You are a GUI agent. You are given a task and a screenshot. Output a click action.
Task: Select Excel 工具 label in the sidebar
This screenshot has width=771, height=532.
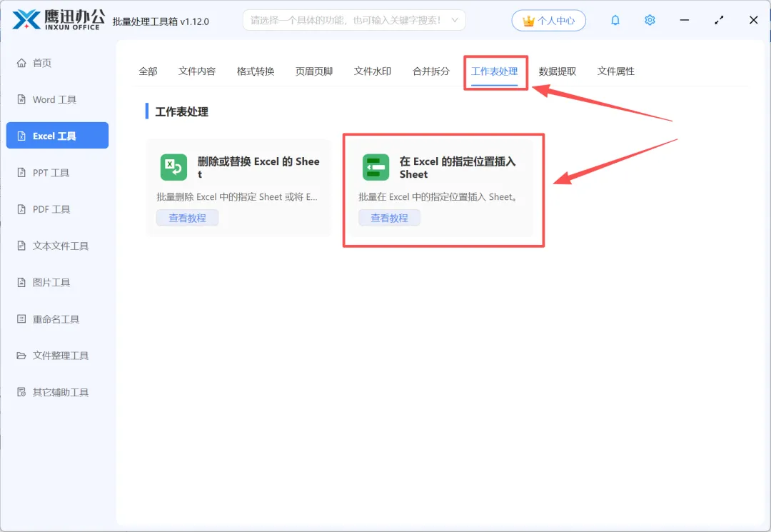coord(54,136)
